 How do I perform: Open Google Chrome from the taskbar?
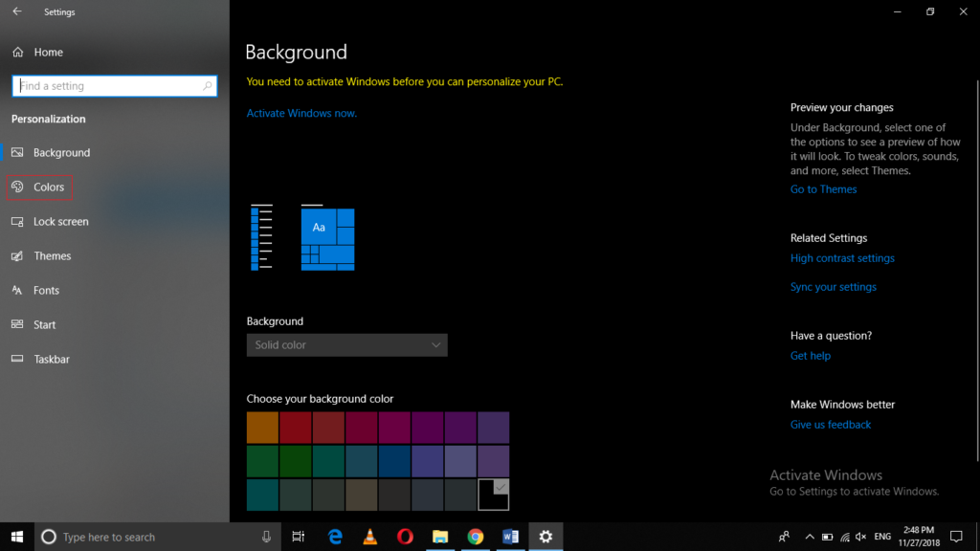tap(475, 537)
